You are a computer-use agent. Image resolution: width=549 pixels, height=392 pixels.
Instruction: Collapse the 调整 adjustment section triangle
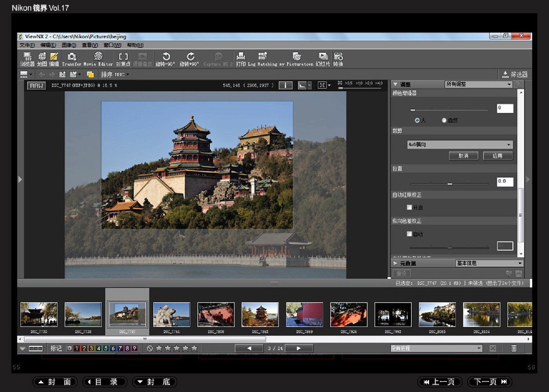(x=395, y=84)
